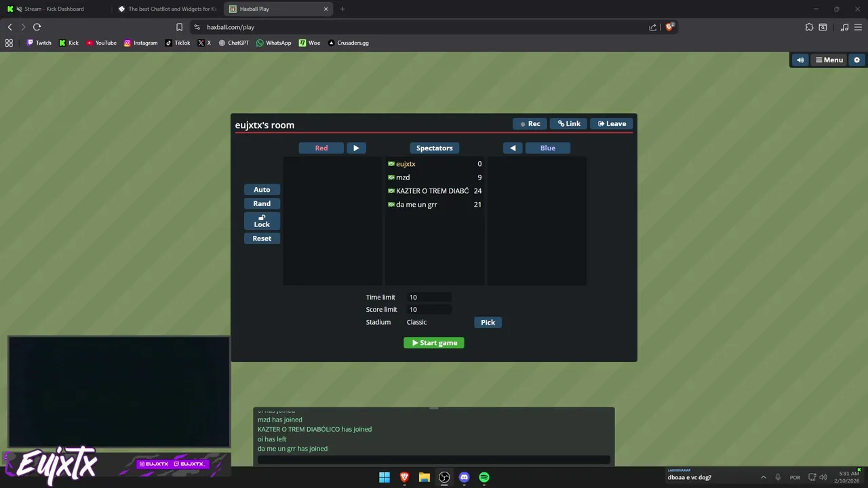This screenshot has height=488, width=868.
Task: Open the Score limit dropdown
Action: click(429, 309)
